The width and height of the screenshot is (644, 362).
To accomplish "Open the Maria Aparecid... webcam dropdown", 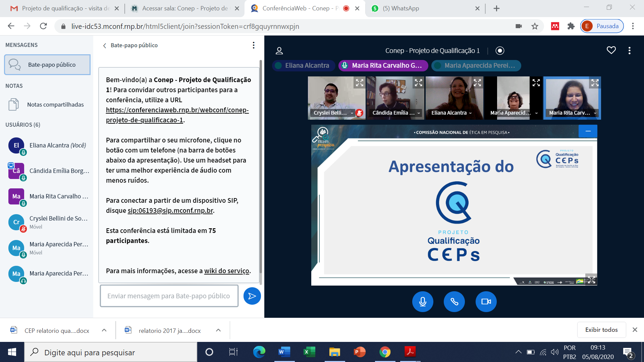I will (x=514, y=113).
